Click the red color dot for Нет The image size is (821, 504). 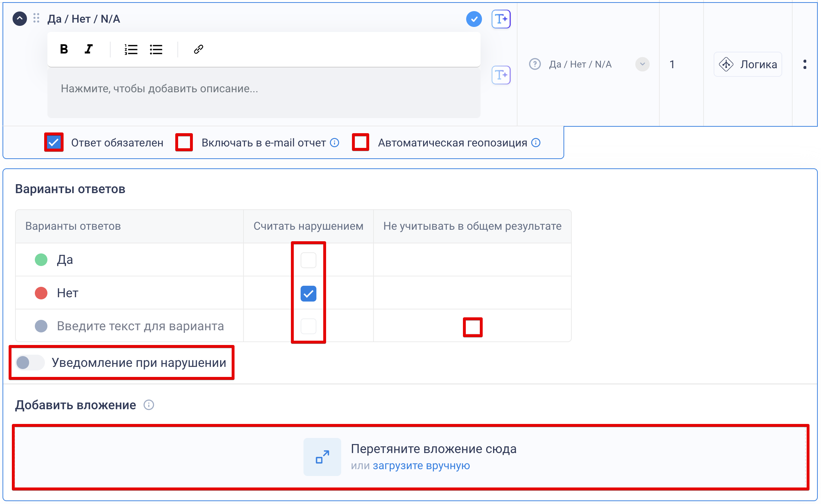41,293
